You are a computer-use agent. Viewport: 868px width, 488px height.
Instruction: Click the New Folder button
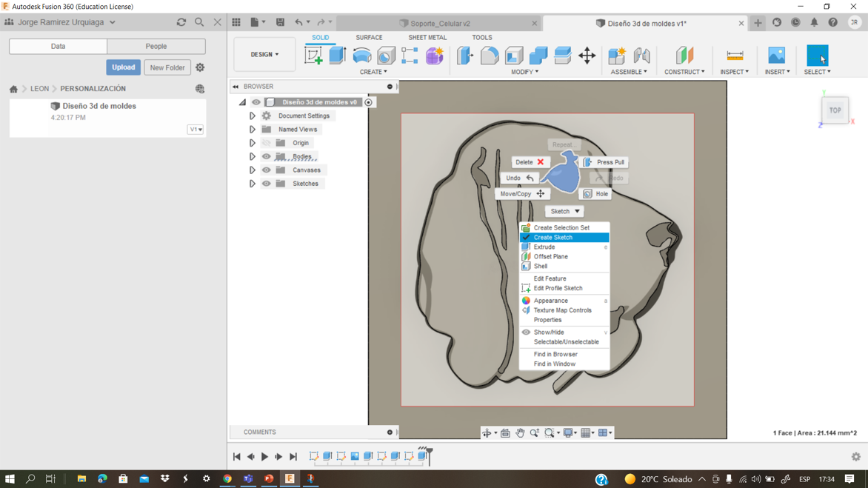click(167, 67)
